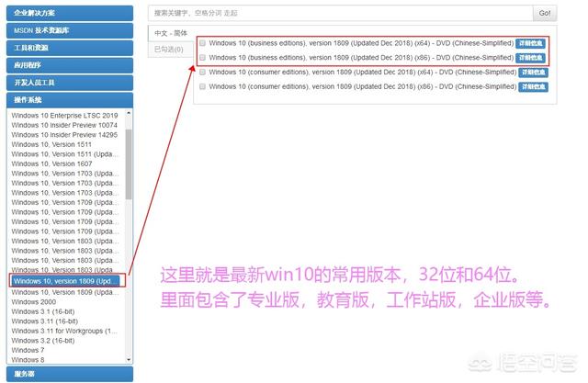The width and height of the screenshot is (588, 383).
Task: Click consumer editions 1809 (x86) file name
Action: click(x=363, y=86)
